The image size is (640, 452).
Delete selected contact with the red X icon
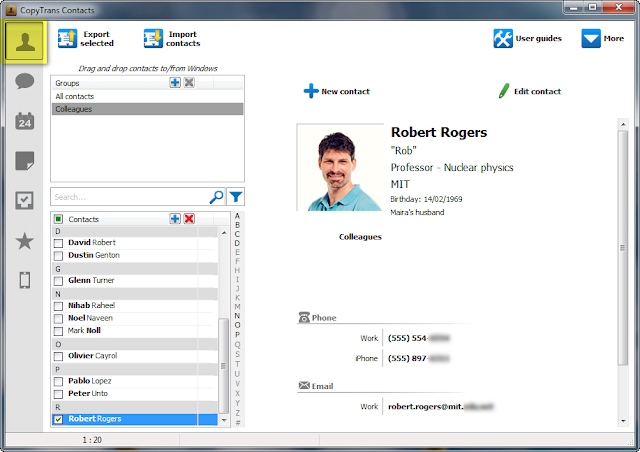tap(189, 219)
